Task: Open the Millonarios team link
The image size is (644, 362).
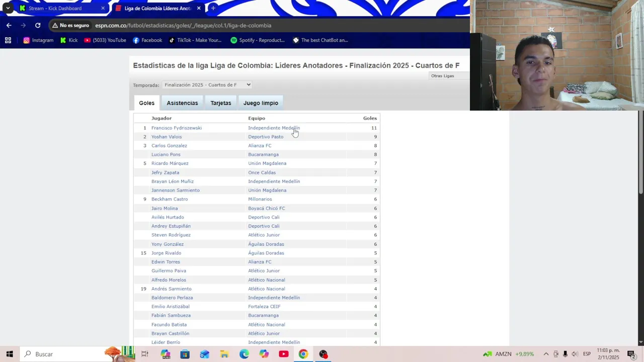Action: [260, 199]
